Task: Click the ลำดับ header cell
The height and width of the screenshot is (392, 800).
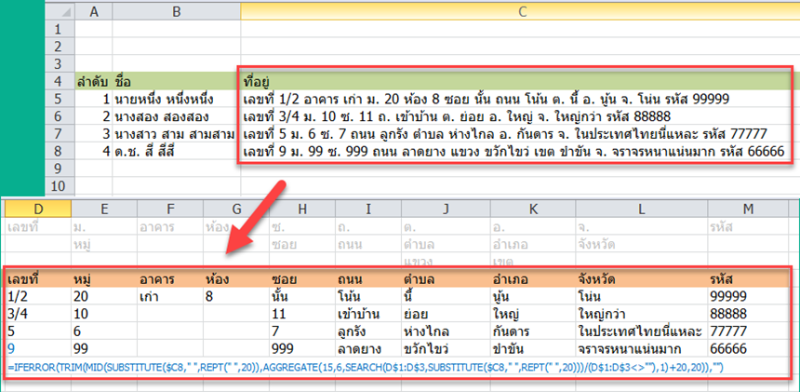Action: [94, 81]
